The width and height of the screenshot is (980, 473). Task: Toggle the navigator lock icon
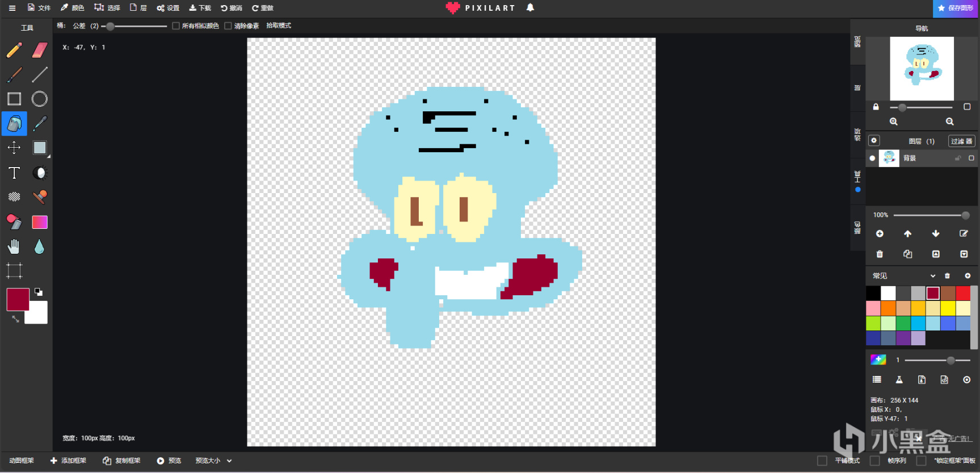pyautogui.click(x=876, y=107)
